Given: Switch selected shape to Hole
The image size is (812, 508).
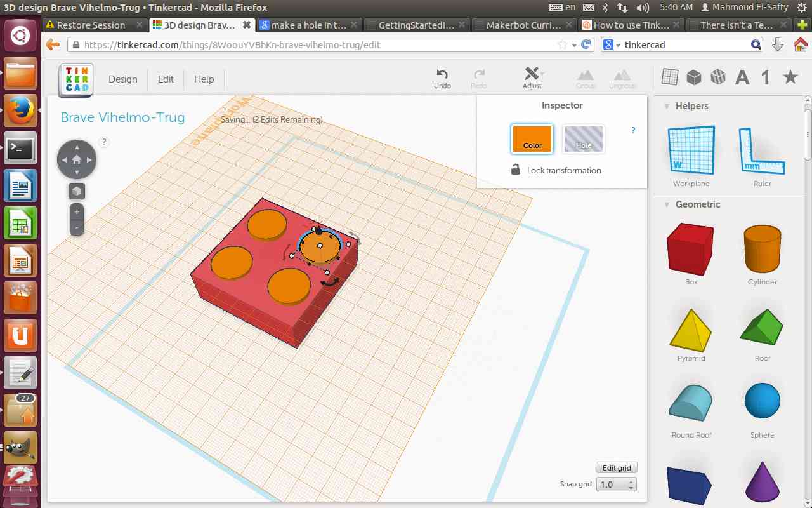Looking at the screenshot, I should coord(584,139).
